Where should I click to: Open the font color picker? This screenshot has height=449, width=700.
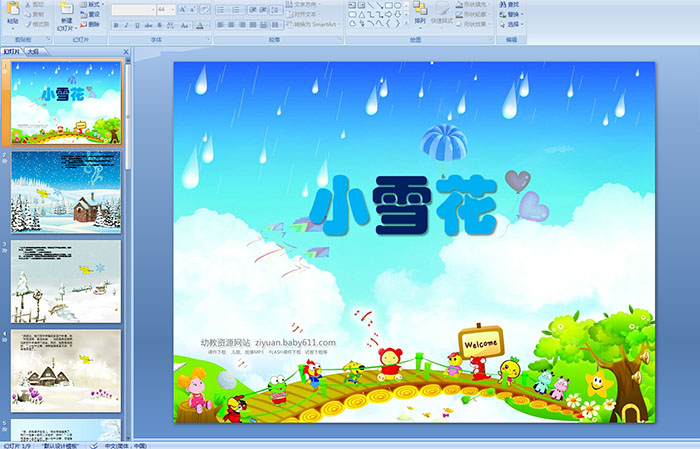[x=201, y=25]
